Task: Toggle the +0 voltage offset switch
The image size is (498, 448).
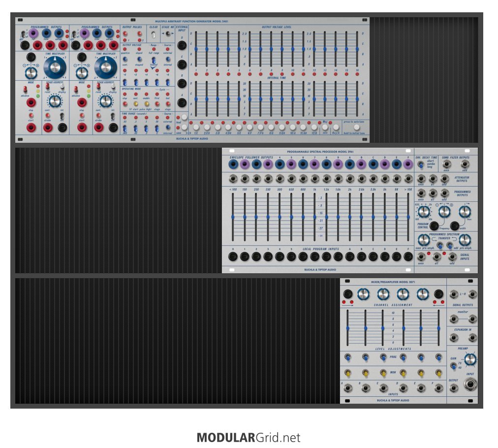Action: click(125, 83)
